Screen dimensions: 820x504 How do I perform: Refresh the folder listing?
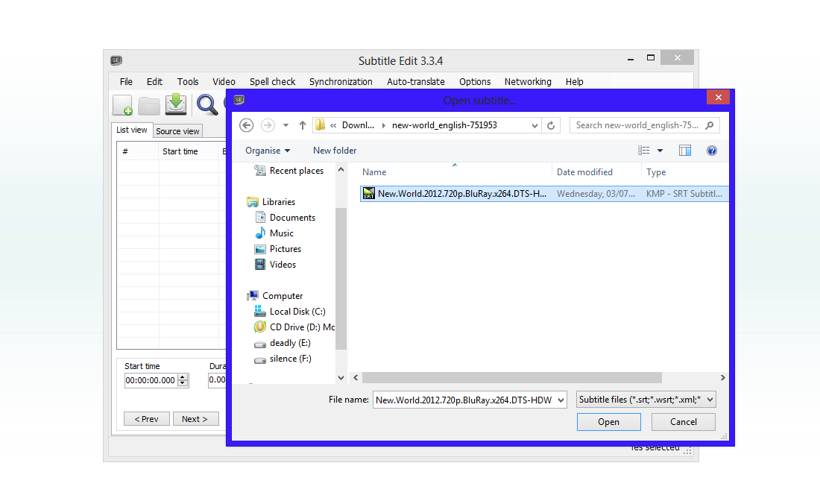551,125
